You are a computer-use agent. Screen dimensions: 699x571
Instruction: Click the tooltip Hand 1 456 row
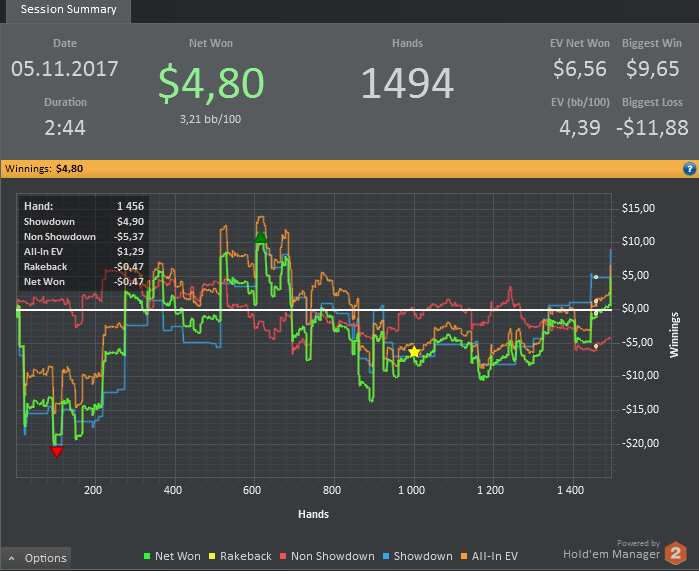(84, 206)
